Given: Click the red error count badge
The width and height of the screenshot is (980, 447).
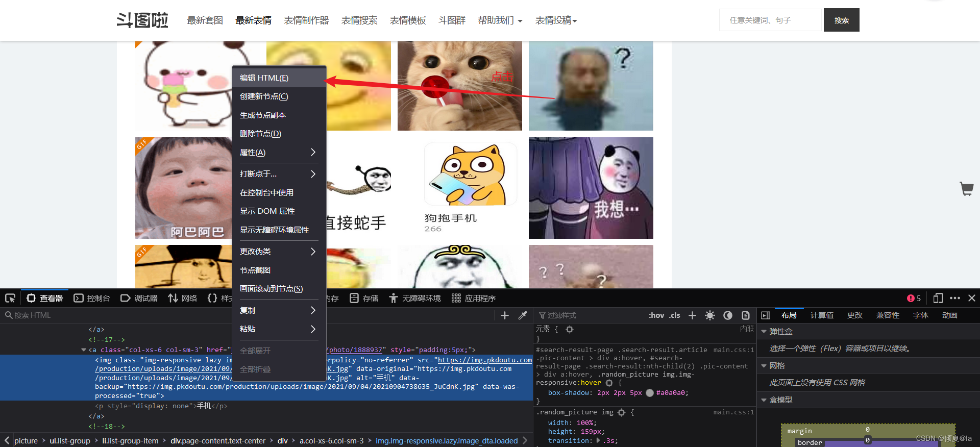Looking at the screenshot, I should coord(914,298).
